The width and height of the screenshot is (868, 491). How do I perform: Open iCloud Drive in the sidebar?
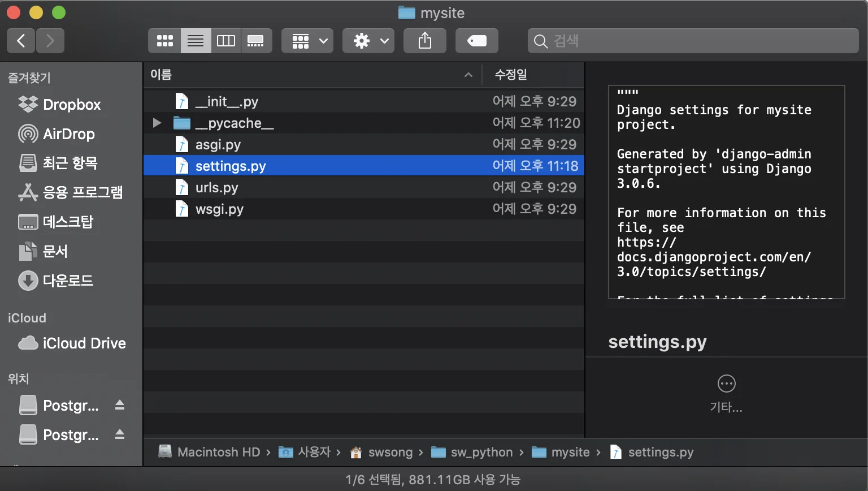[x=84, y=343]
